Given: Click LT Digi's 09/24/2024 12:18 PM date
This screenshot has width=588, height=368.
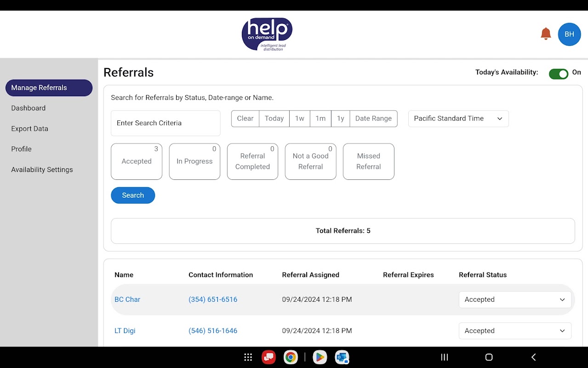Looking at the screenshot, I should click(x=317, y=331).
